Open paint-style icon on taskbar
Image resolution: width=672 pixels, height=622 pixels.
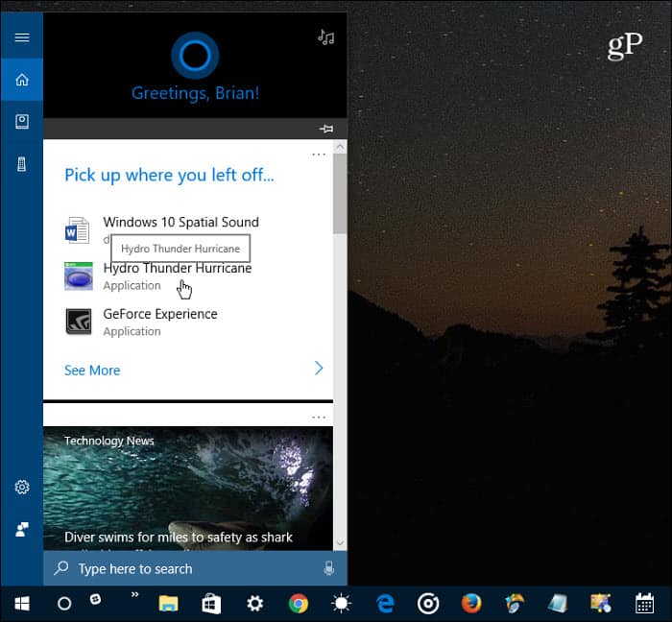click(x=601, y=603)
